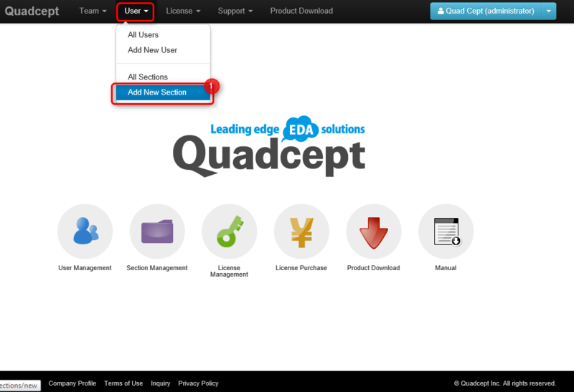Open the License Purchase yen icon
This screenshot has height=392, width=574.
click(x=301, y=231)
